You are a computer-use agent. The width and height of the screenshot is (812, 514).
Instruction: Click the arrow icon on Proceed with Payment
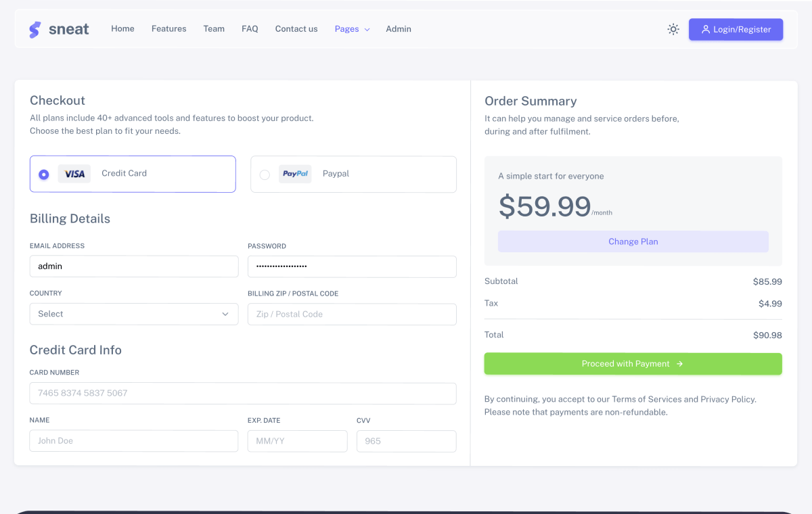pos(679,364)
